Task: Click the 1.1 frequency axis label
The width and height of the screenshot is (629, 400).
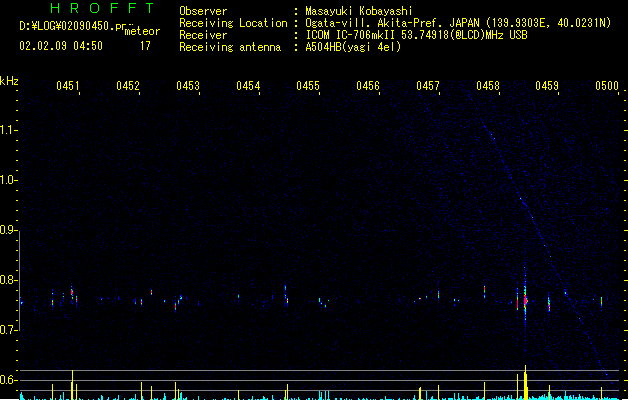Action: click(x=8, y=130)
